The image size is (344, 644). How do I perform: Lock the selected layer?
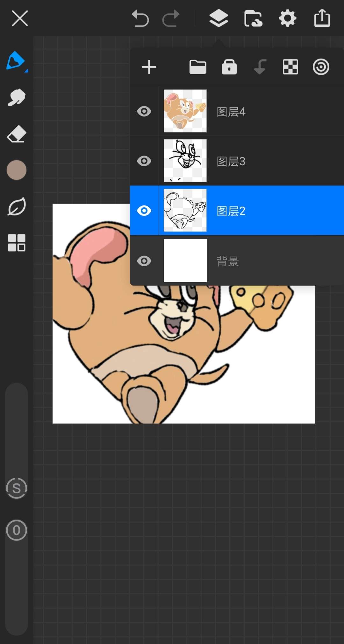coord(229,67)
